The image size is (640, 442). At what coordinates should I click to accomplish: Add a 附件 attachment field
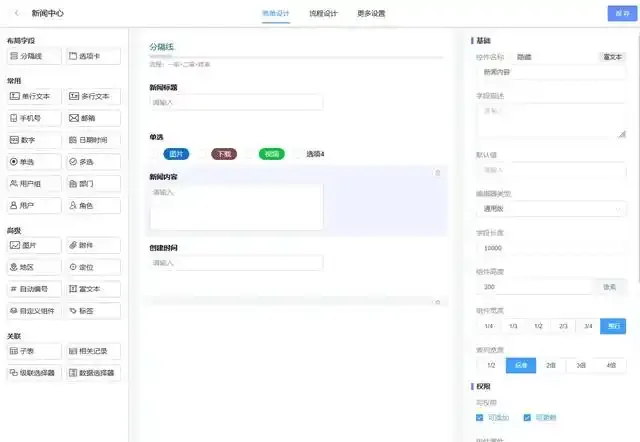(x=93, y=245)
